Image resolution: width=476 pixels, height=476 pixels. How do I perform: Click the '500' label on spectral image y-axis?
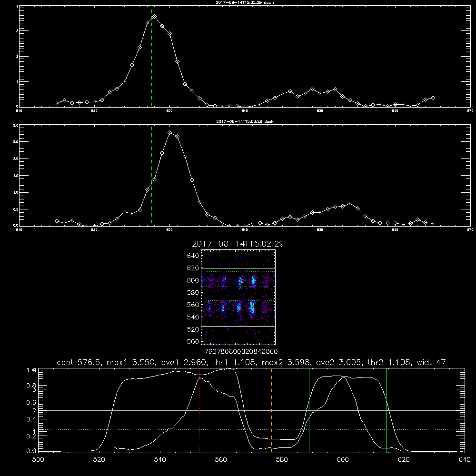[x=193, y=341]
